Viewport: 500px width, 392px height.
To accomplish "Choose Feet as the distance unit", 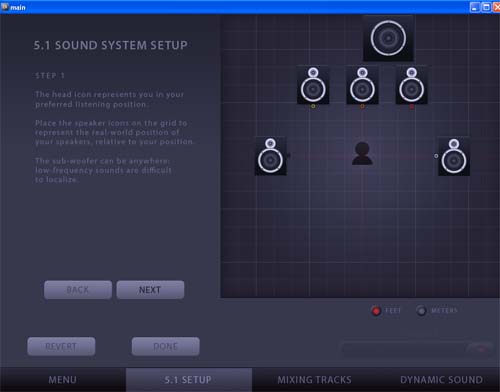I will (376, 311).
